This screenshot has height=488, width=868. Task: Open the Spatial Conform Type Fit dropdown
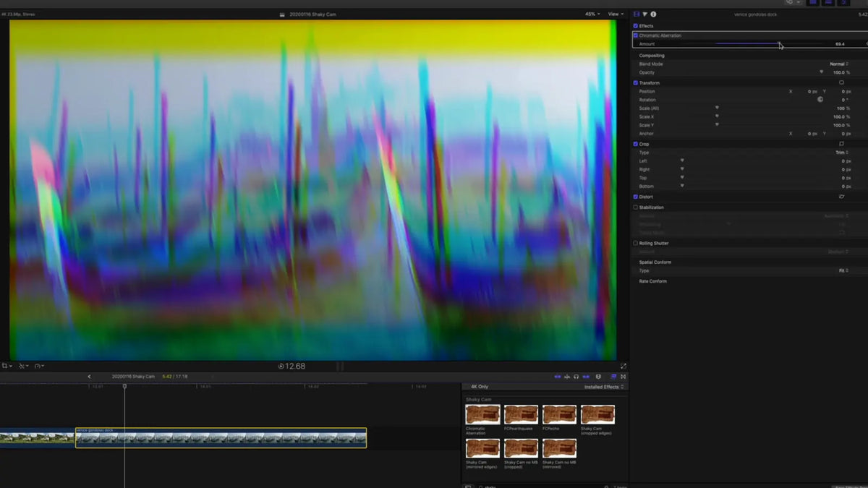click(x=843, y=270)
